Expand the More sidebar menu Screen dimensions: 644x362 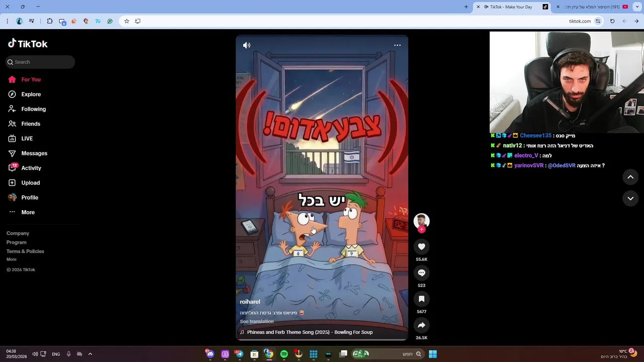[28, 212]
